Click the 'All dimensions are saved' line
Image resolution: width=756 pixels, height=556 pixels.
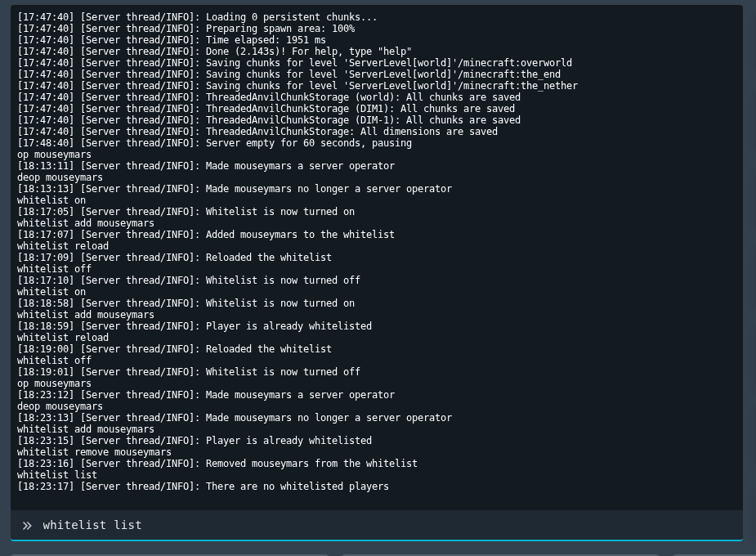click(257, 132)
